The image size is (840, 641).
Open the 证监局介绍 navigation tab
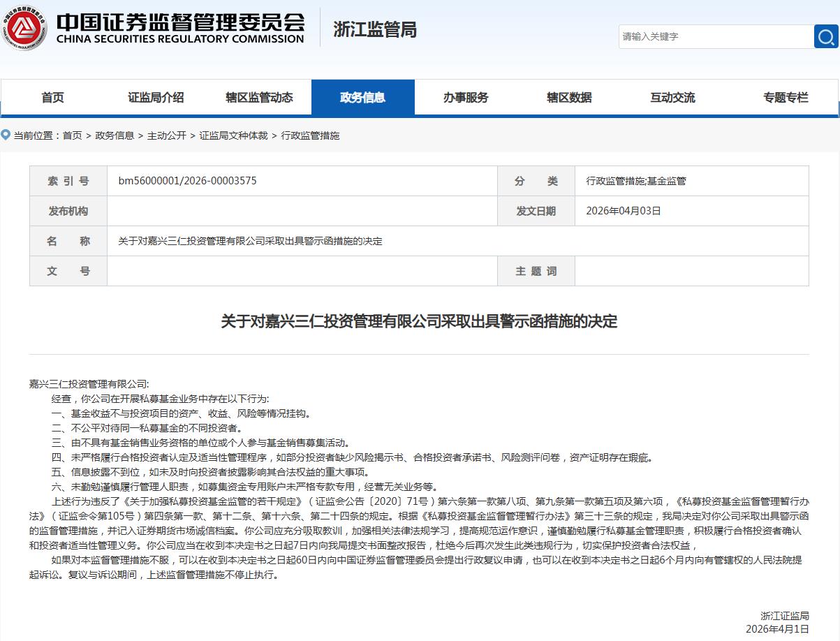click(x=156, y=98)
